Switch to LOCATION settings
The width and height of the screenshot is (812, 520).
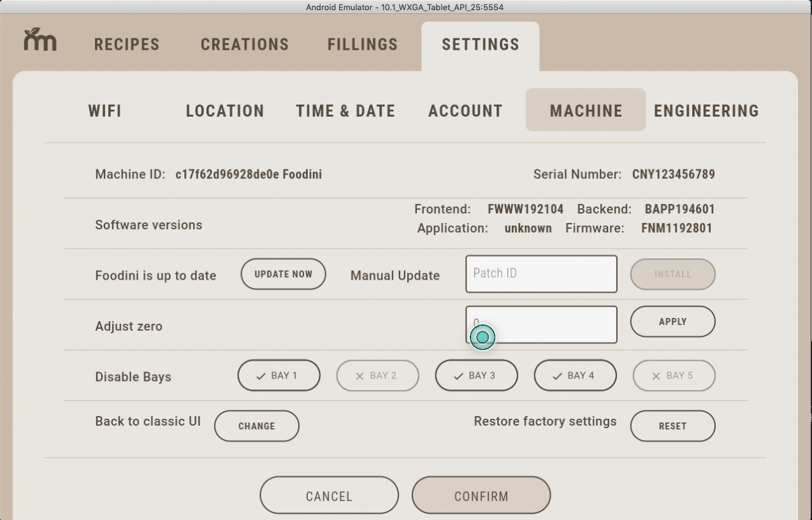pos(224,110)
